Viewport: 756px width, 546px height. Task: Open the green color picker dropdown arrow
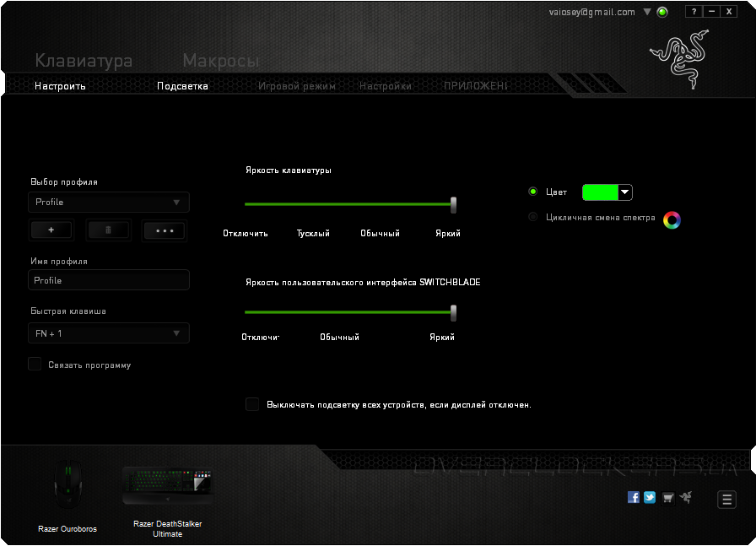(x=625, y=192)
